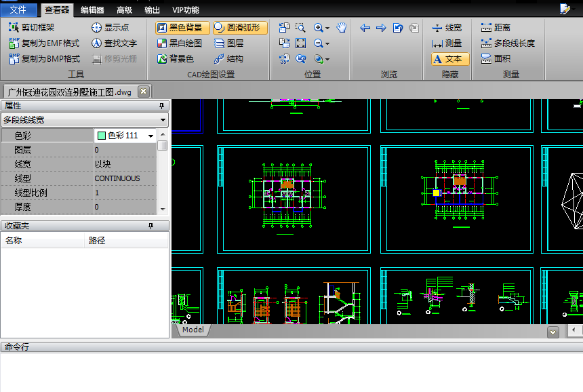The width and height of the screenshot is (583, 392).
Task: Fit the drawing to window
Action: 300,43
